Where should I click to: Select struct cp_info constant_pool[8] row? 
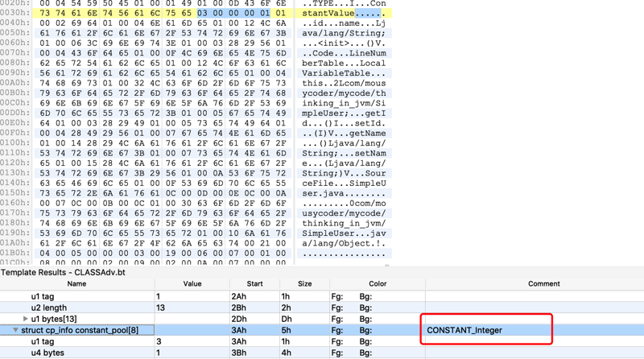click(x=322, y=330)
